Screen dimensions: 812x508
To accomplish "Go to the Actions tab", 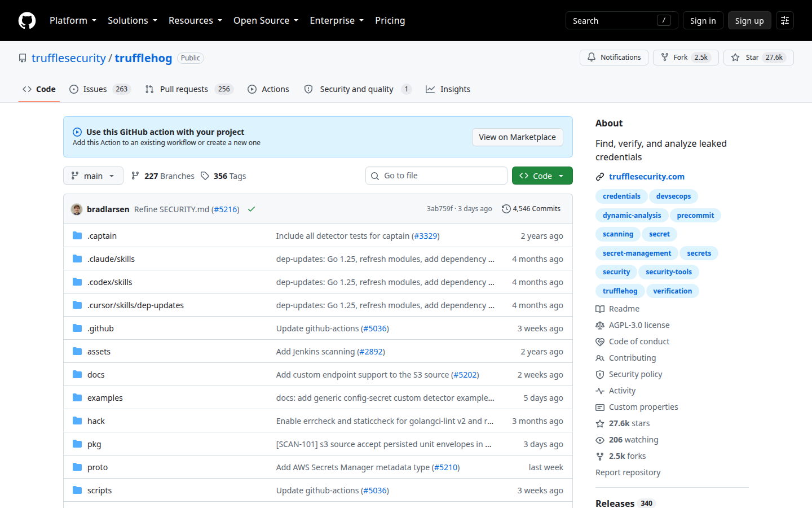I will pyautogui.click(x=268, y=89).
